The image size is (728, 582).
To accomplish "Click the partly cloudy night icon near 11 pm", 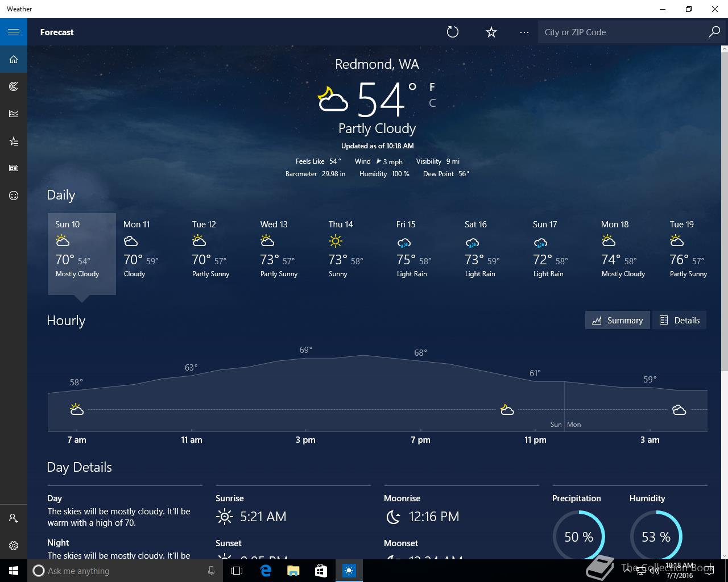I will click(x=507, y=409).
